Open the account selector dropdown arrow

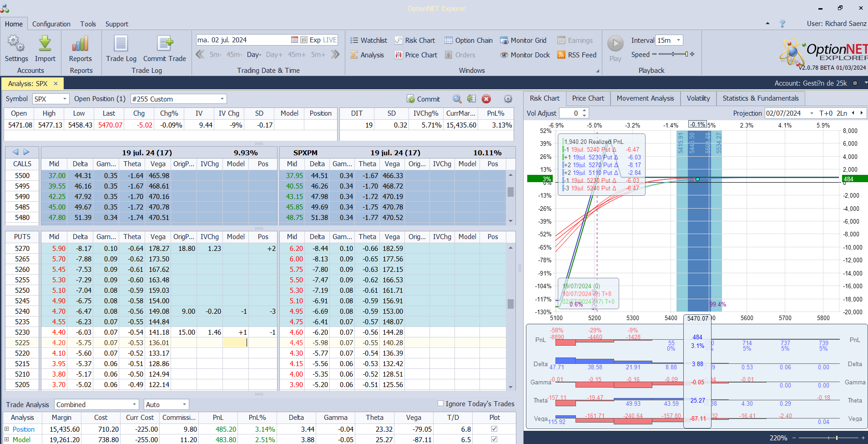coord(865,83)
